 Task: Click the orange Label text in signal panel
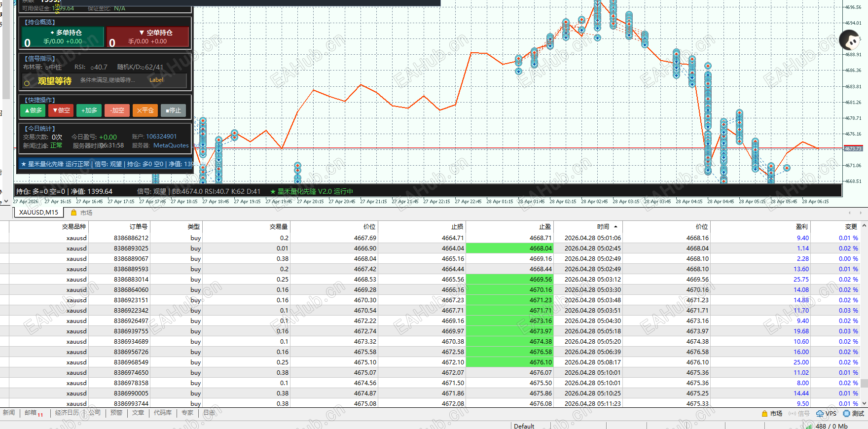pos(156,80)
